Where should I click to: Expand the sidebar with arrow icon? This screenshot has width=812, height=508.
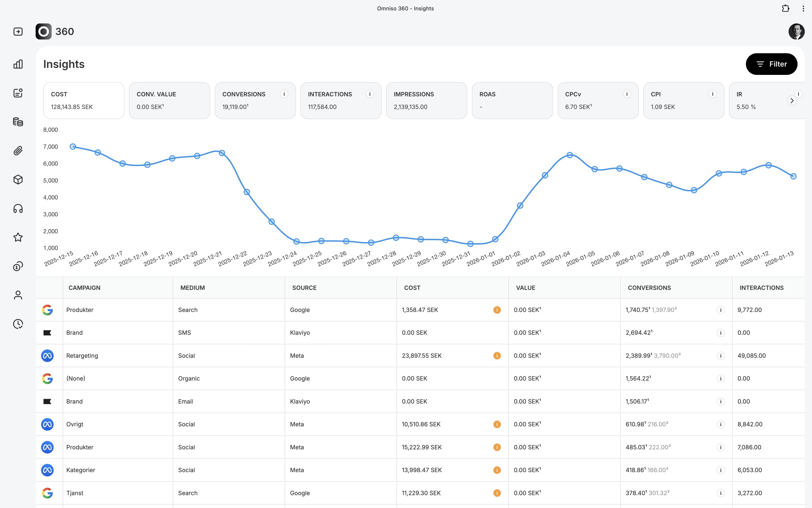click(x=18, y=32)
